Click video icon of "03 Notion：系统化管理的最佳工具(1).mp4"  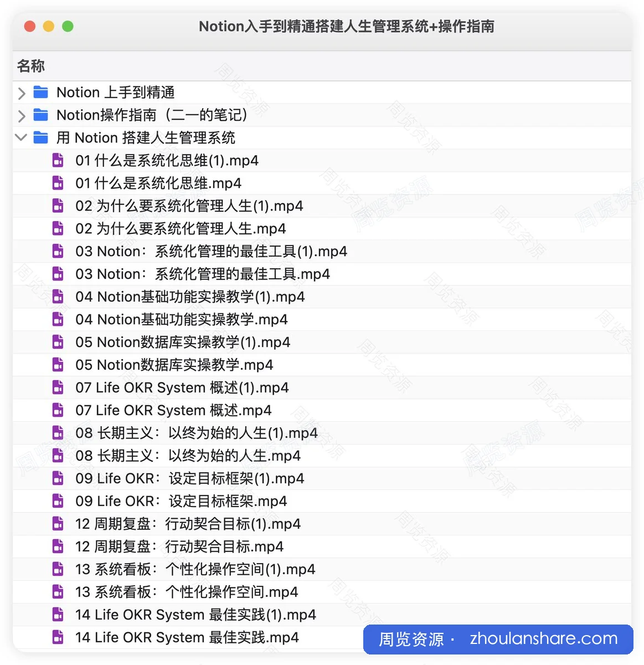[x=58, y=251]
